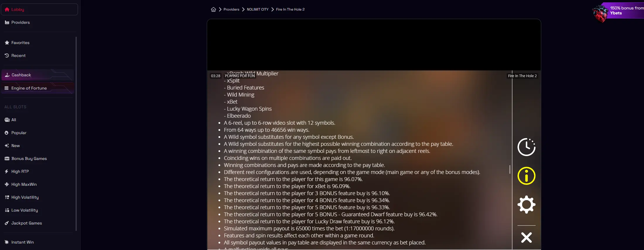Viewport: 644px width, 250px height.
Task: Close the game info panel with X
Action: coord(526,237)
